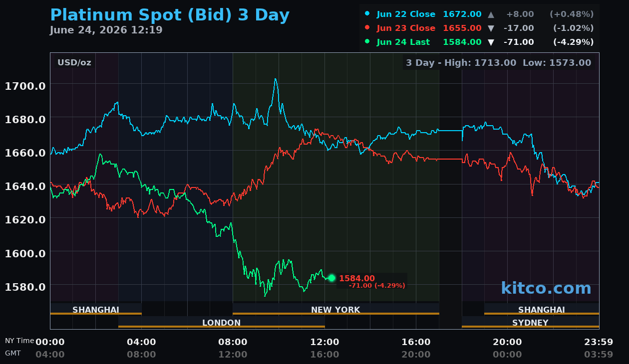Click the 1680.0 axis label
This screenshot has width=629, height=364.
pos(25,119)
